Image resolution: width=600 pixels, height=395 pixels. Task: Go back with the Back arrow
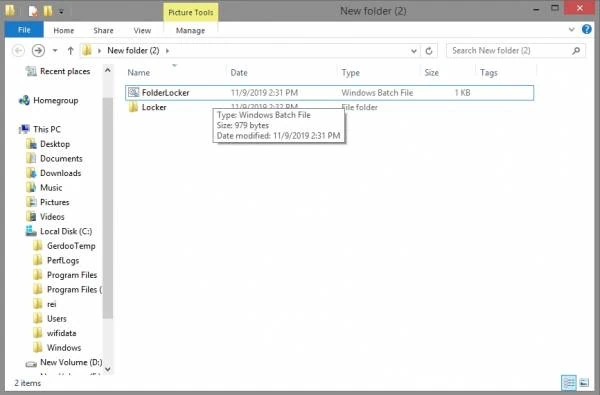(x=18, y=51)
